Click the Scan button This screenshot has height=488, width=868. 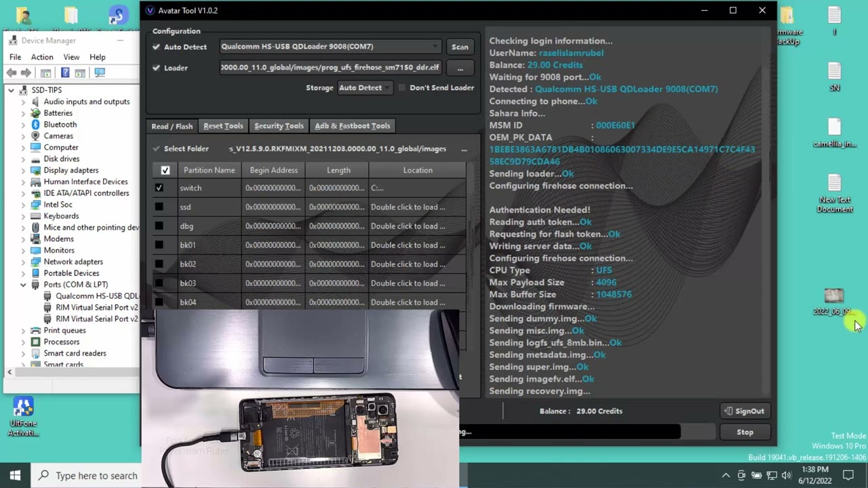460,47
